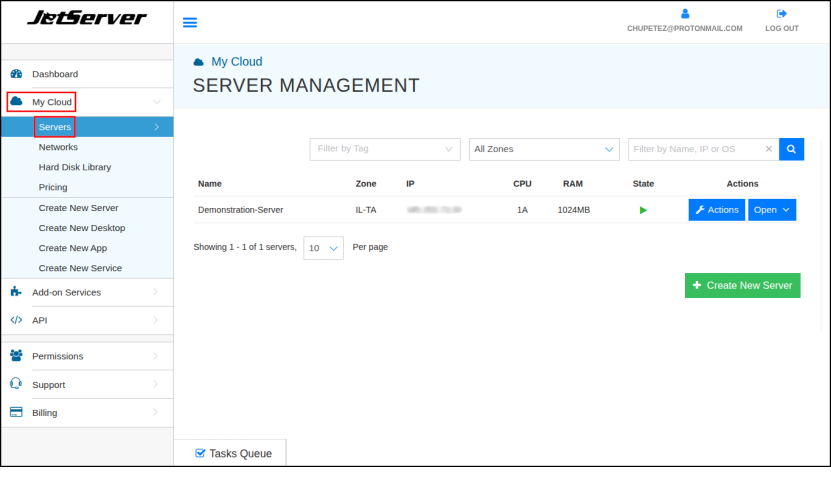The height and width of the screenshot is (497, 831).
Task: Open Hard Disk Library menu item
Action: pos(74,167)
